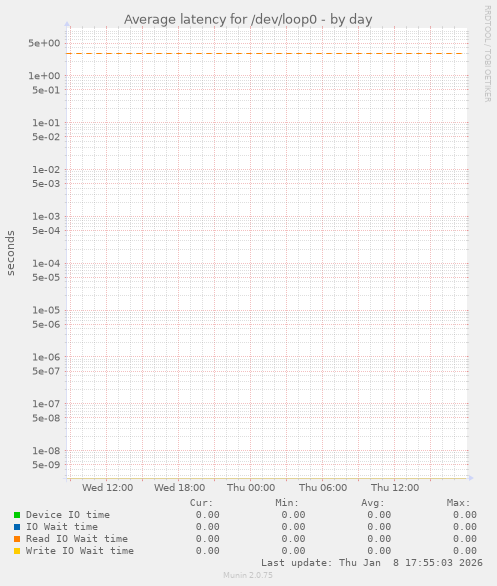
Task: Click the '1e-06' y-axis tick label
Action: point(46,357)
